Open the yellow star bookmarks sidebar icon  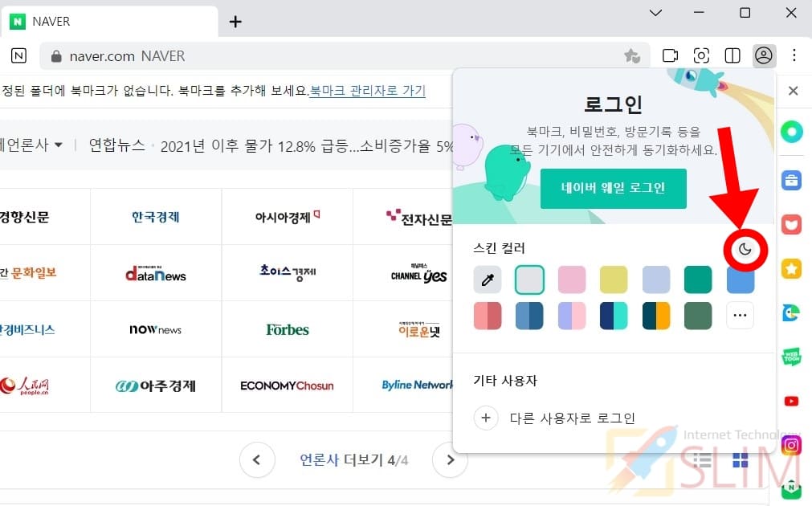791,268
